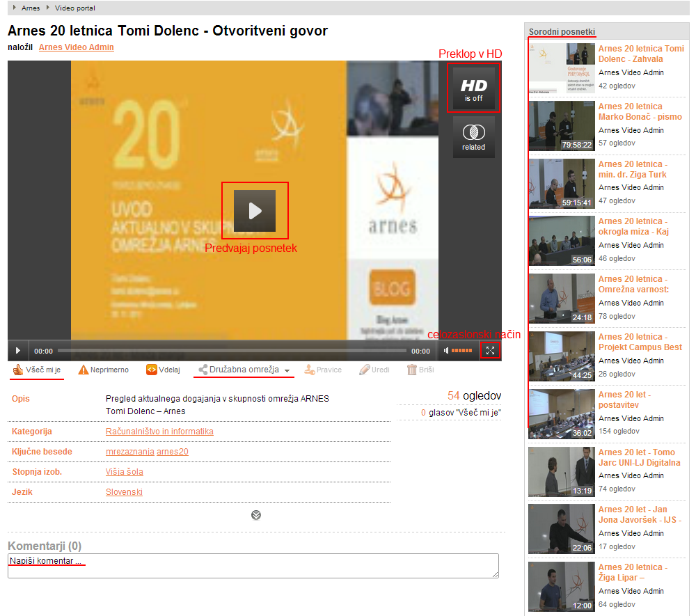Open the okrogla miza - Kaj video title

pos(633,226)
